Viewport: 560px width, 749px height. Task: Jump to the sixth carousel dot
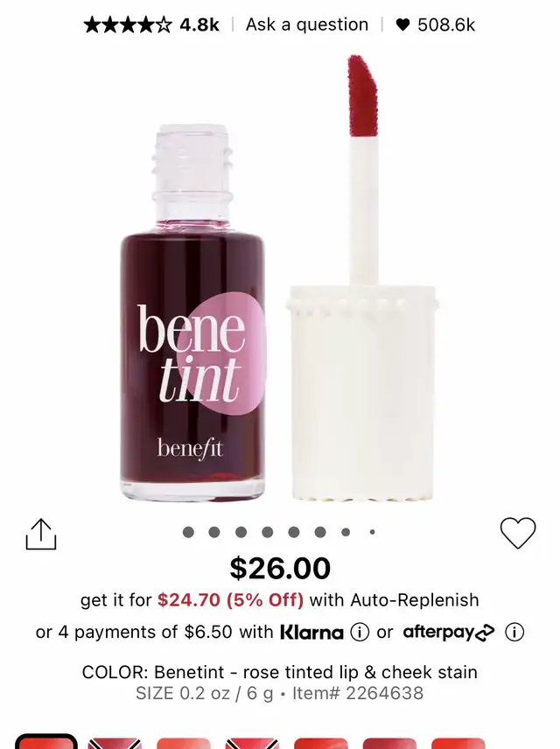pos(320,532)
